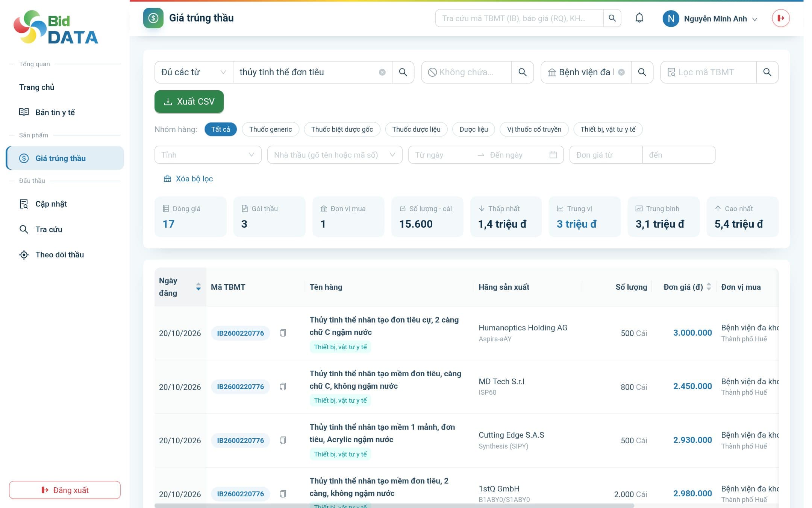812x508 pixels.
Task: Click the header search magnifier button
Action: click(x=612, y=18)
